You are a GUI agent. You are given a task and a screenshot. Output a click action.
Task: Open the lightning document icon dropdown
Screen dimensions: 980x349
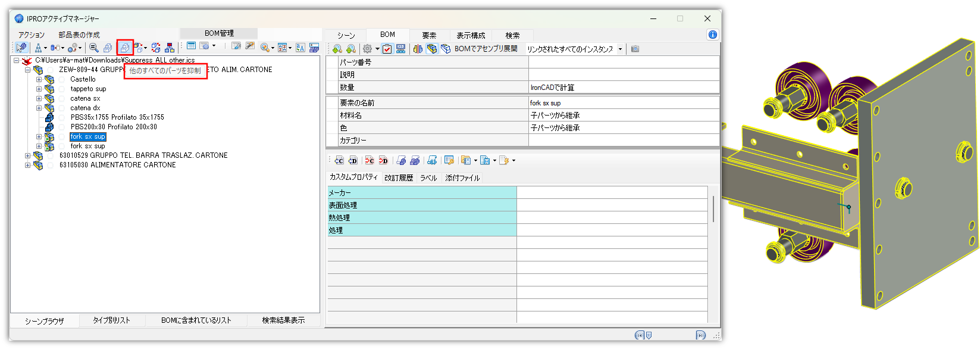[514, 160]
